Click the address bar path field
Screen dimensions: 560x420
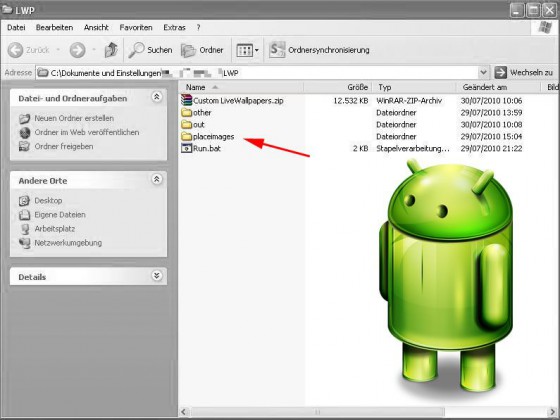pyautogui.click(x=257, y=73)
